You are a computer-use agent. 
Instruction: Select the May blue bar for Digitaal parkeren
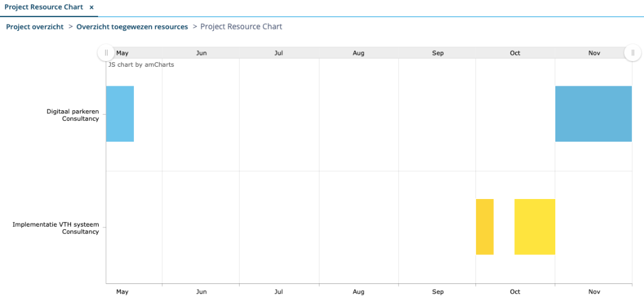(120, 114)
